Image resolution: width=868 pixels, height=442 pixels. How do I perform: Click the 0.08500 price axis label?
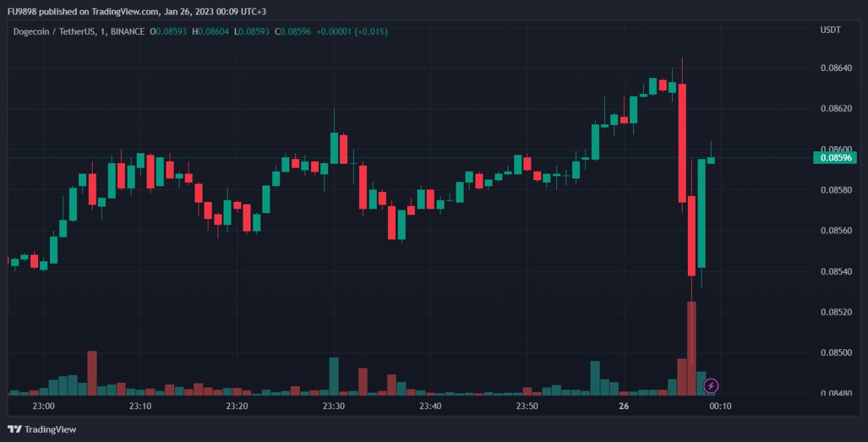click(x=836, y=353)
